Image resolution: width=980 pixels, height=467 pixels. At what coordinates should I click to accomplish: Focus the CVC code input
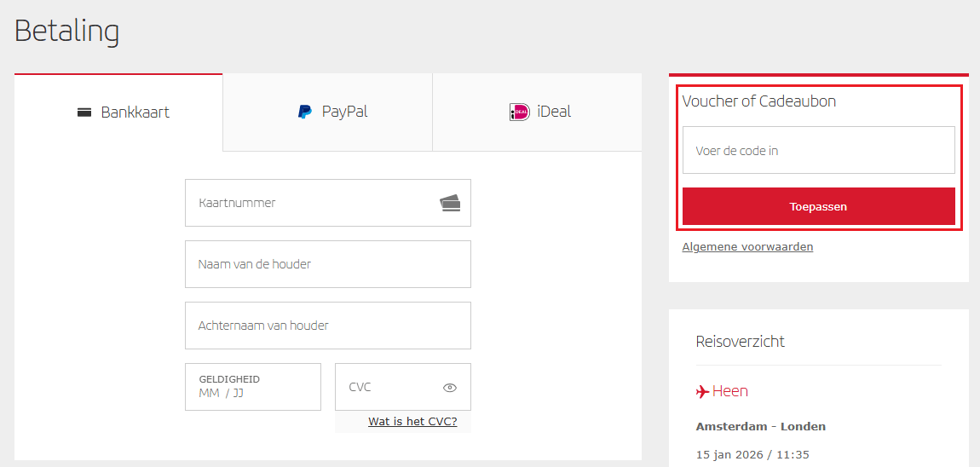(x=388, y=388)
